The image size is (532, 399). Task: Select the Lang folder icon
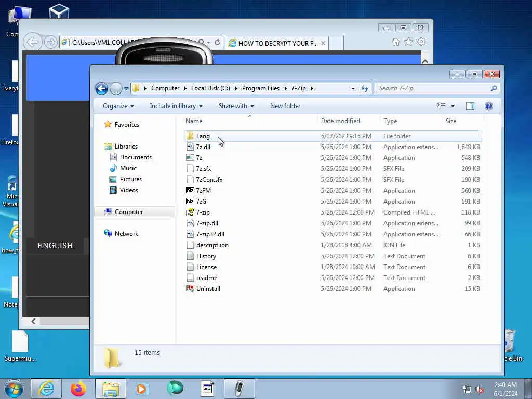pos(190,136)
